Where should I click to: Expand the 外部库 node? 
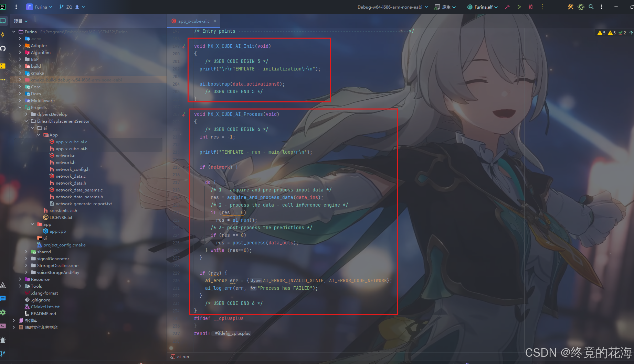point(14,320)
